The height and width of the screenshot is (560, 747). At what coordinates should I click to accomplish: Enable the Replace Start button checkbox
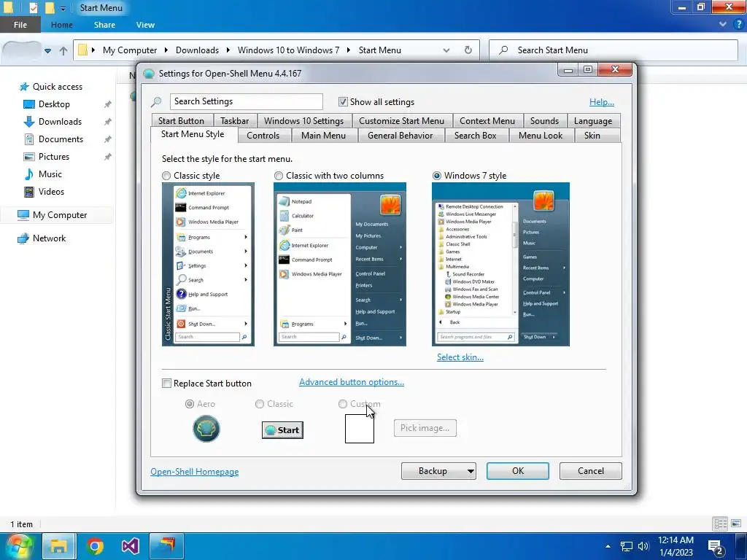[x=167, y=384]
